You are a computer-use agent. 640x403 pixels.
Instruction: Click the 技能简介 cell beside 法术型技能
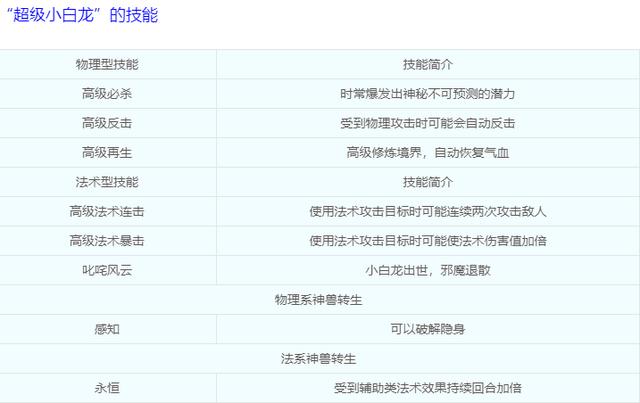[x=428, y=182]
